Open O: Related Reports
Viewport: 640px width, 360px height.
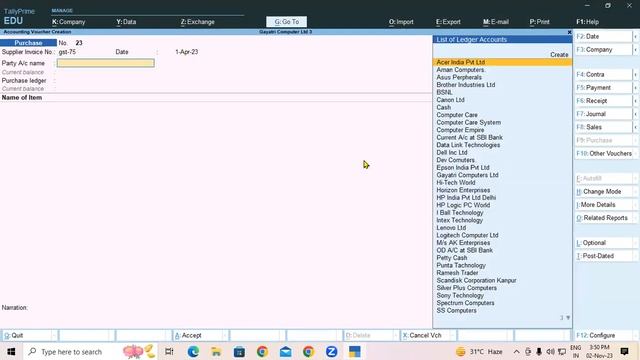[603, 218]
